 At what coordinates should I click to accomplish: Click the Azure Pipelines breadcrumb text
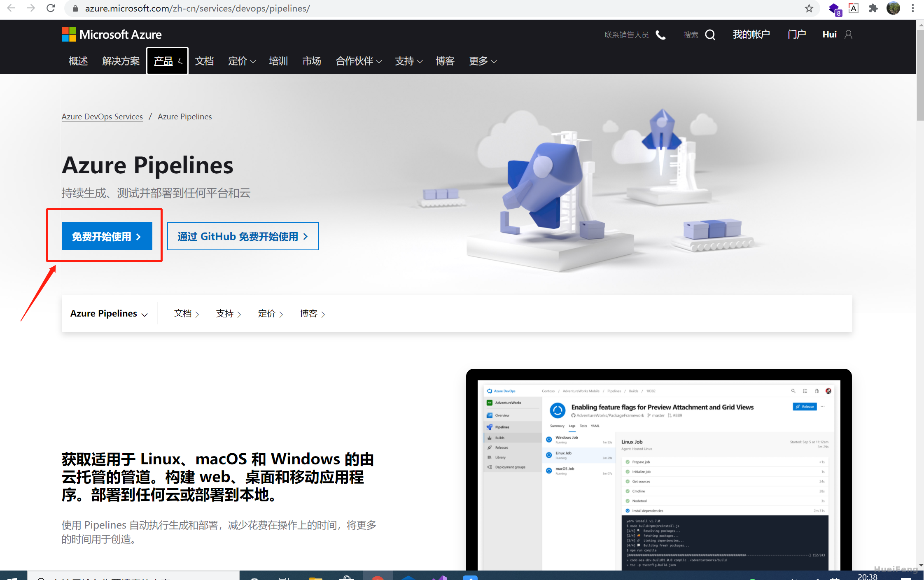(x=185, y=116)
